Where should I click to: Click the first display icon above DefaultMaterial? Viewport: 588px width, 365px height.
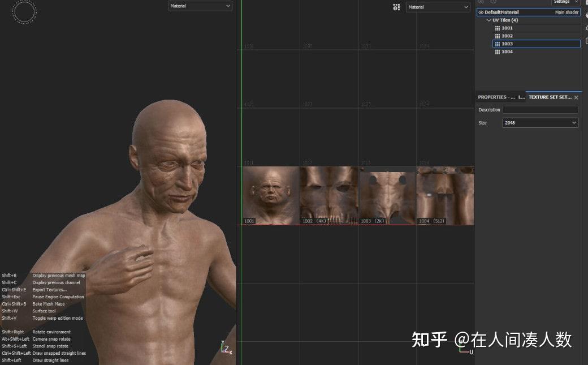481,2
